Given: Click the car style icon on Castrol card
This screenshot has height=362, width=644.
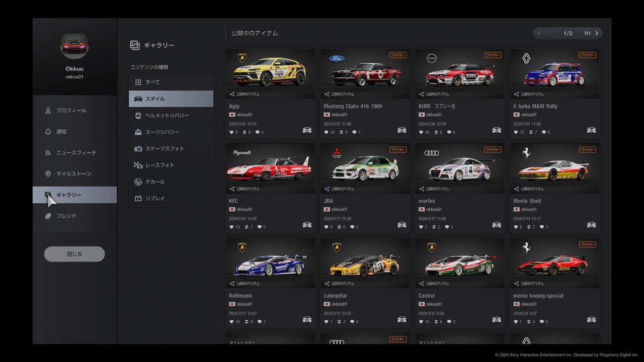Looking at the screenshot, I should (x=496, y=320).
